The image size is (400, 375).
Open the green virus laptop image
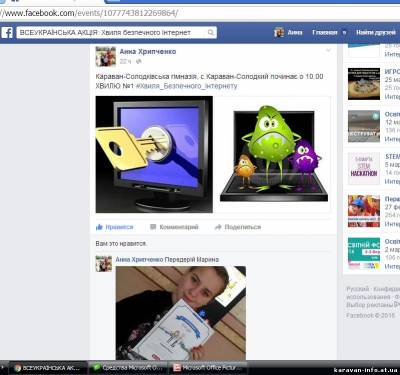tap(274, 154)
